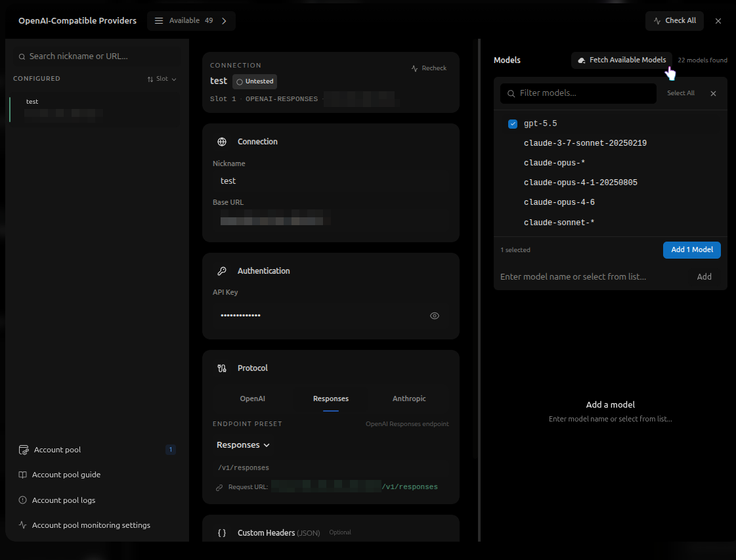This screenshot has width=736, height=560.
Task: Click the magnifier icon in Filter models
Action: tap(511, 94)
